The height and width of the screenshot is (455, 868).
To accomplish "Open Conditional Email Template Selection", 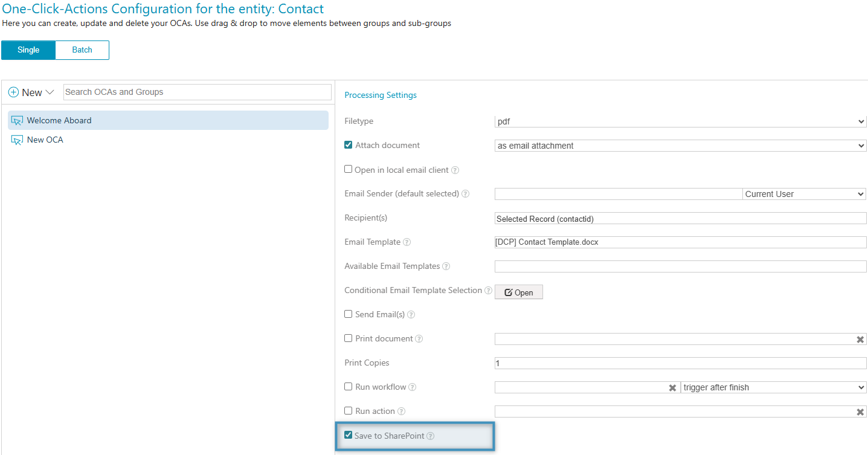I will tap(518, 292).
